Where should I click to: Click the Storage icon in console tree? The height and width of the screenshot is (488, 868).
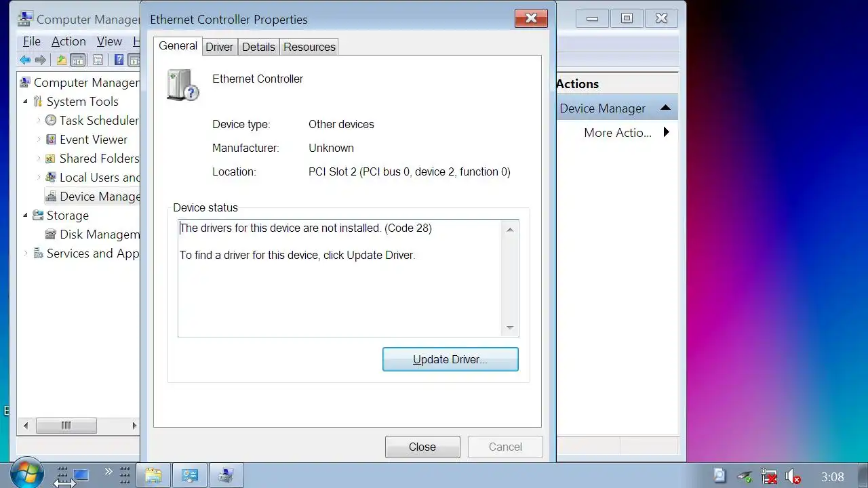pyautogui.click(x=38, y=216)
